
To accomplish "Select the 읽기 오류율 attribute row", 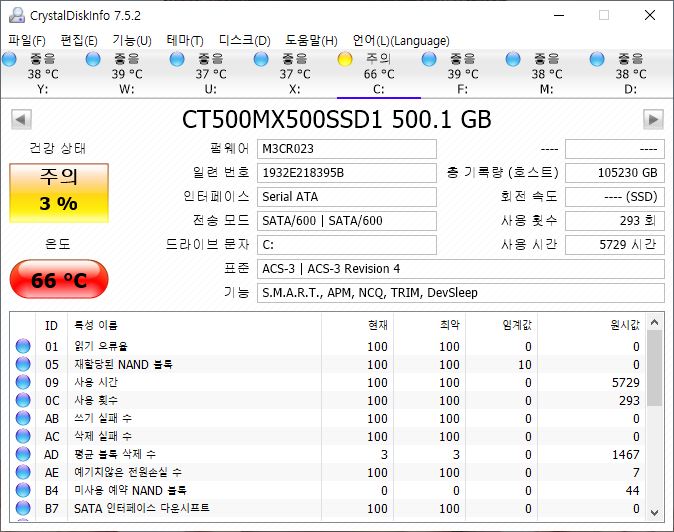I will (x=328, y=346).
